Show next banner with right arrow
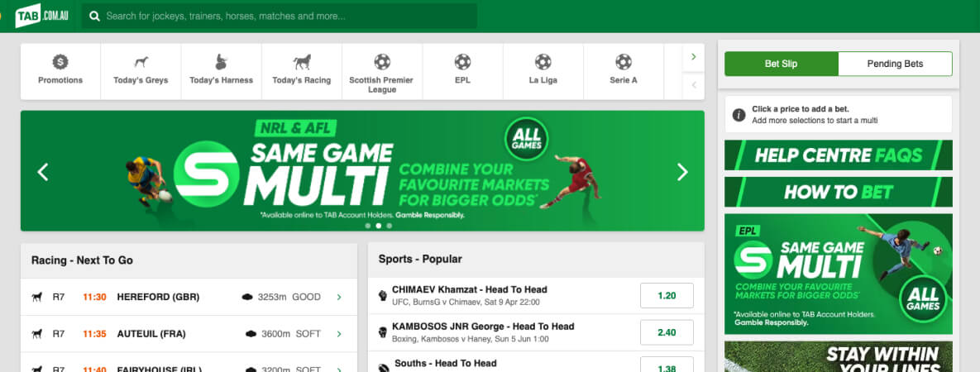The width and height of the screenshot is (980, 372). pos(682,172)
